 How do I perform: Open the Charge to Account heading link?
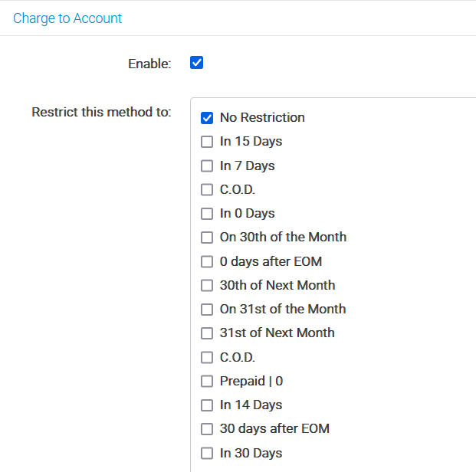[67, 18]
